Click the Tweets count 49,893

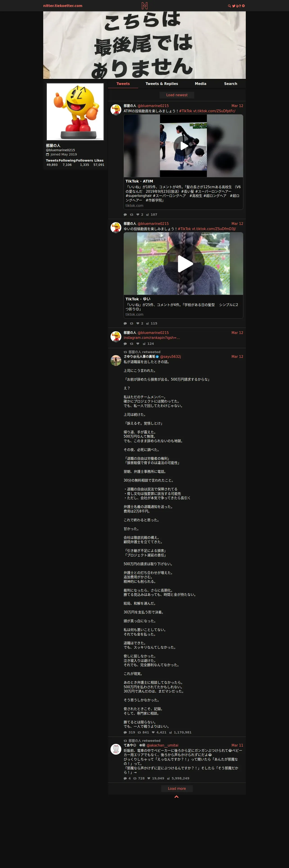click(52, 165)
